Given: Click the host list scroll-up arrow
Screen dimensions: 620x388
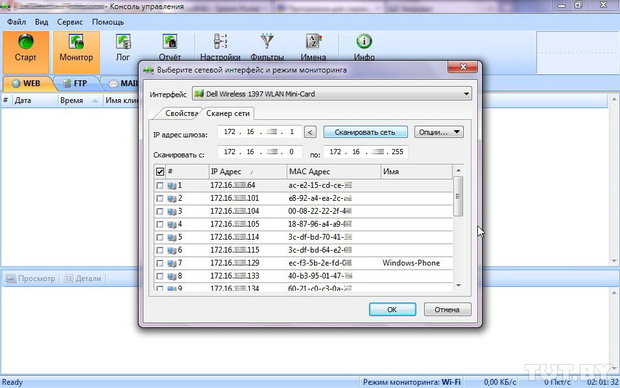Looking at the screenshot, I should [x=458, y=170].
